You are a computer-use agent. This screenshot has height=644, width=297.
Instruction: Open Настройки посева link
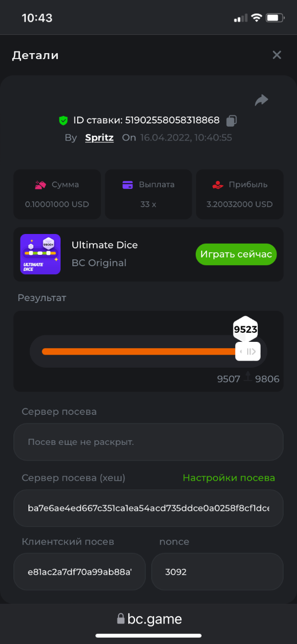click(x=229, y=478)
